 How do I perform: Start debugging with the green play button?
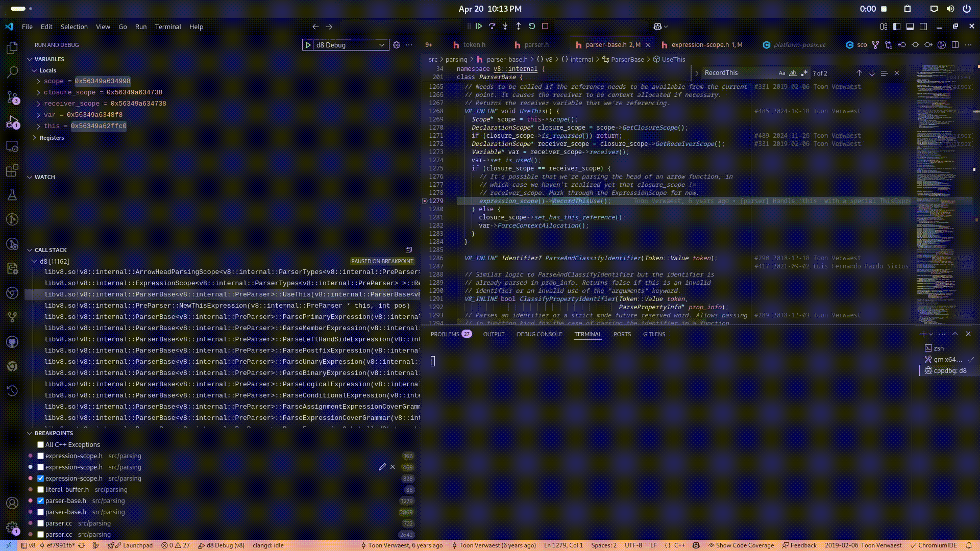tap(308, 45)
